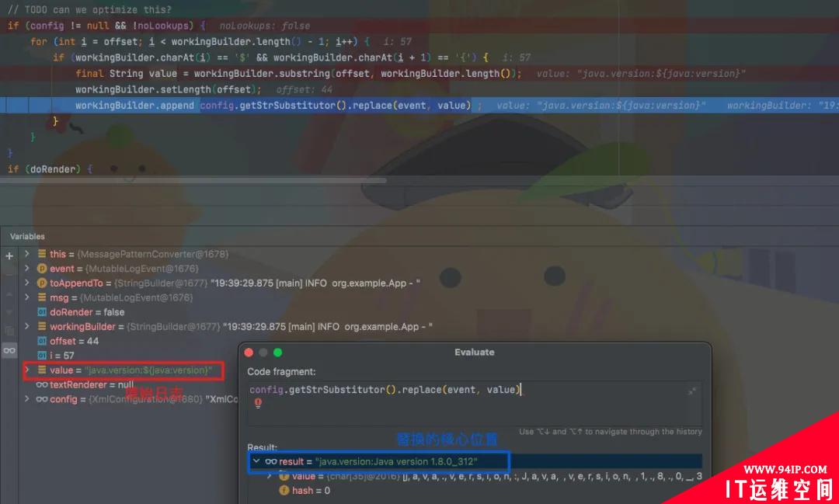Click the parameter icon beside toAppendTo
The image size is (839, 504).
pyautogui.click(x=42, y=283)
